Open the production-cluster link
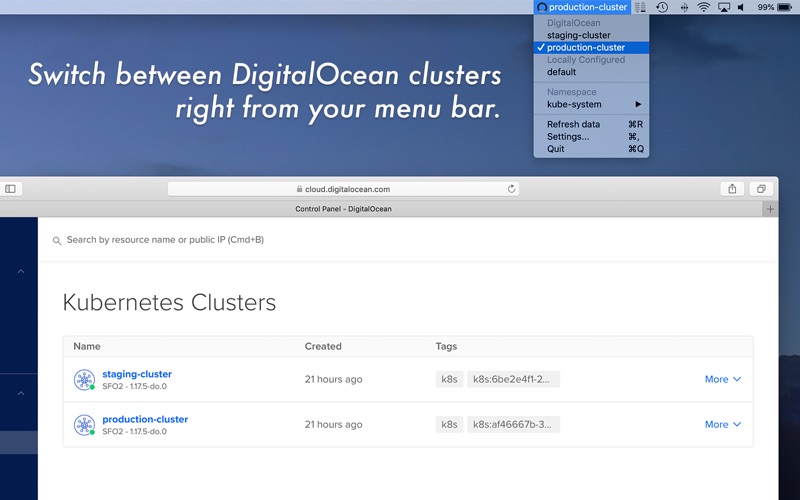Screen dimensions: 800x500 tap(145, 419)
